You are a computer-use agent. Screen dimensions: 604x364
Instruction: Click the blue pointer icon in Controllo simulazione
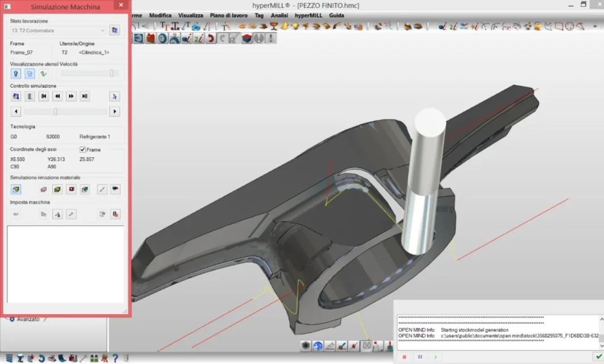tap(114, 96)
